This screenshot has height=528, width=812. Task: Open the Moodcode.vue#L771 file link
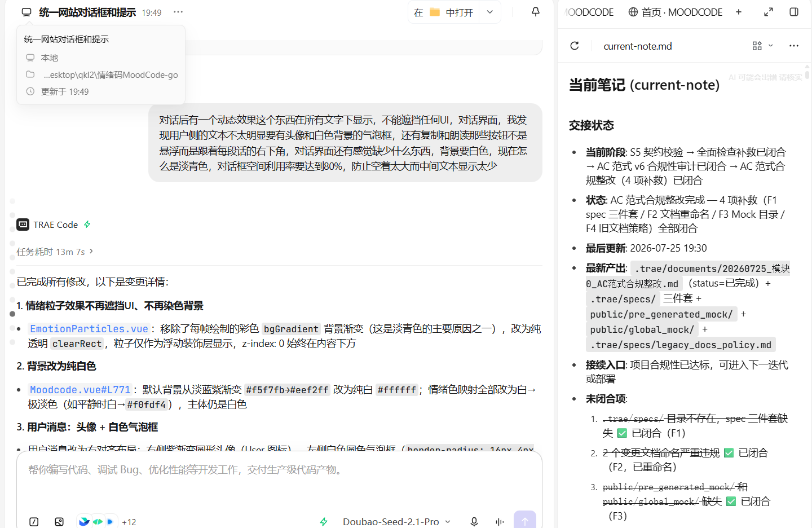pos(80,390)
